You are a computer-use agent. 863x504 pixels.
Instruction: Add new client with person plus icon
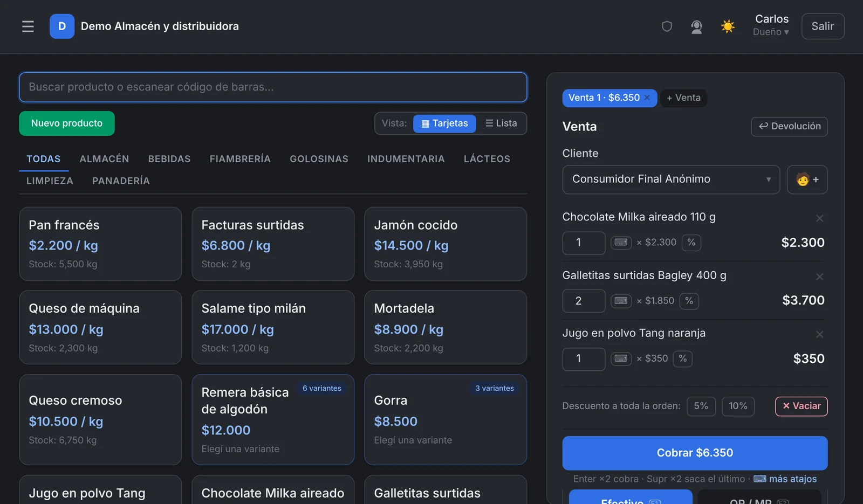807,179
